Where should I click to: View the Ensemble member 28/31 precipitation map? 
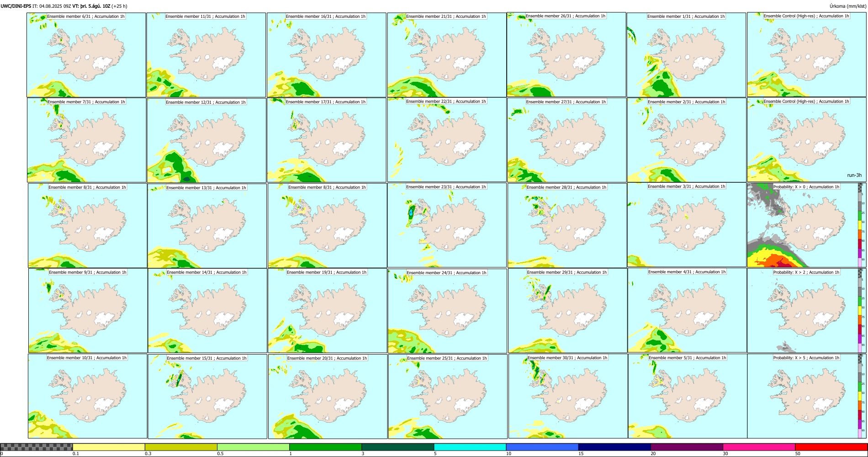coord(567,226)
